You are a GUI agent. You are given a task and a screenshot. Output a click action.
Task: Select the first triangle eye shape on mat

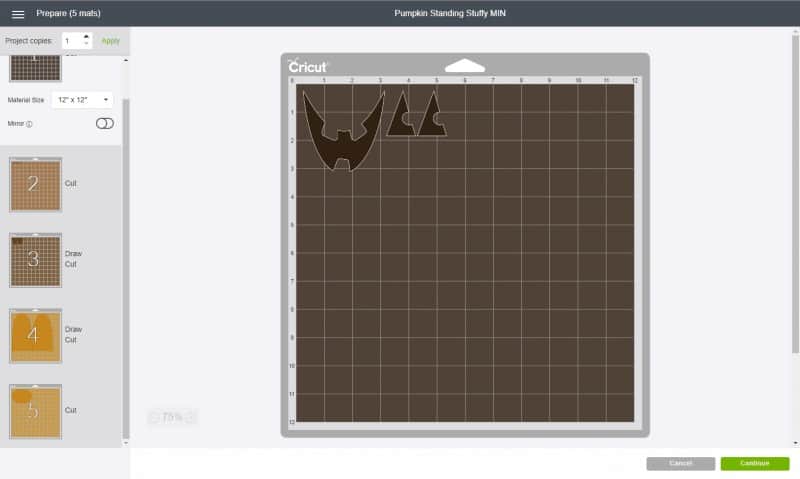[402, 114]
